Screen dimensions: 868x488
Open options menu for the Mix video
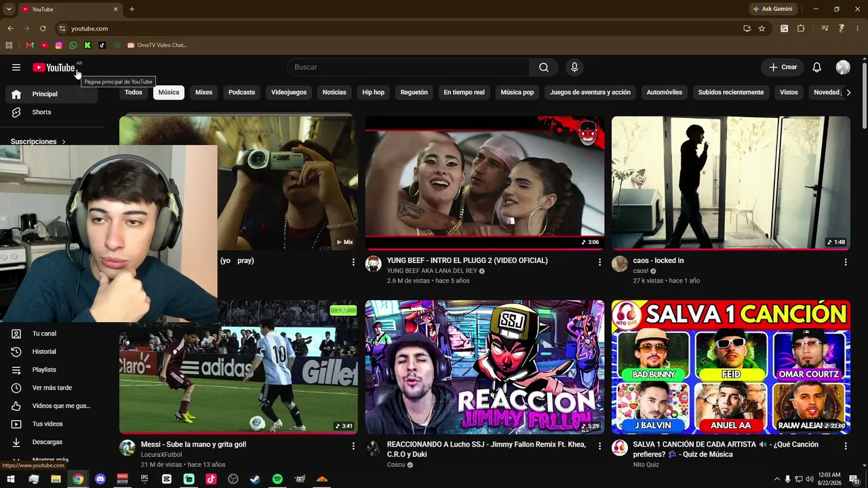[353, 262]
